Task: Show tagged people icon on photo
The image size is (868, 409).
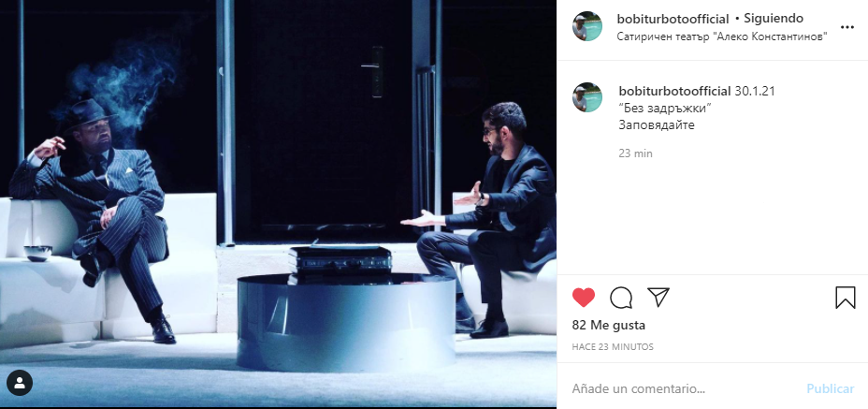Action: coord(20,383)
